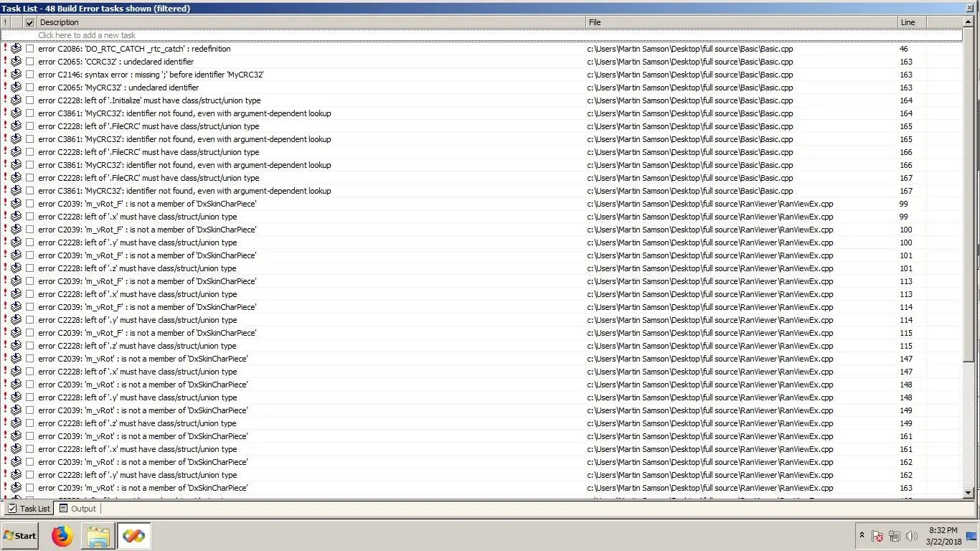Click line number 46 cell

click(x=903, y=49)
